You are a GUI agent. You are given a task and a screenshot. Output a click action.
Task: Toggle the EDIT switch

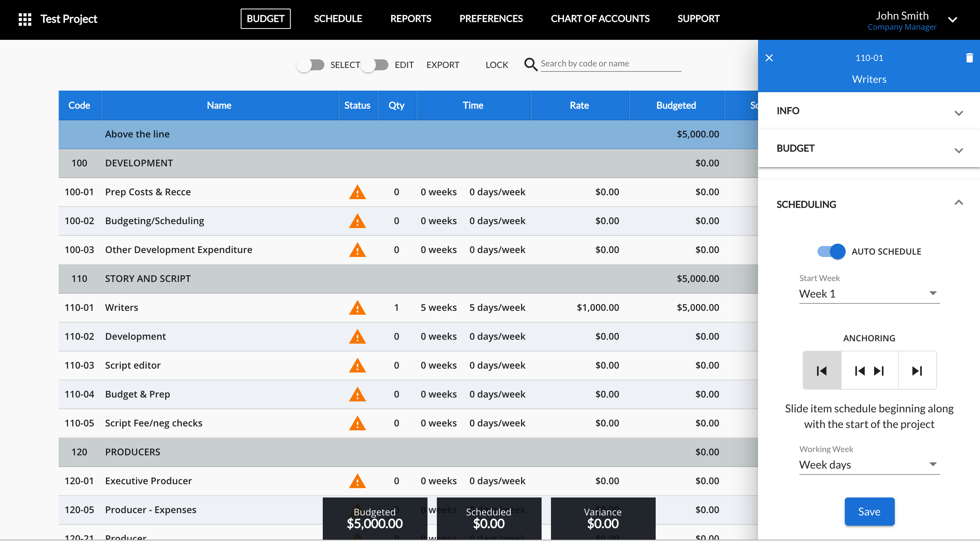(374, 65)
